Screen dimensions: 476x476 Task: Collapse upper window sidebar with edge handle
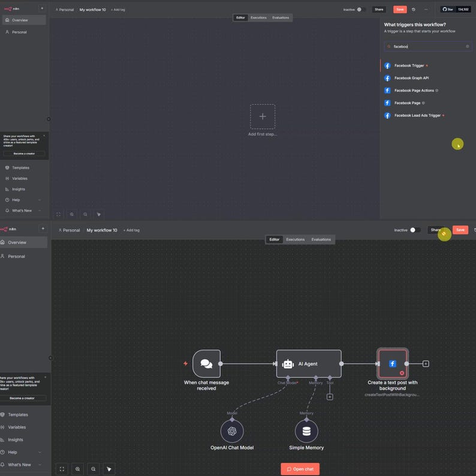(x=49, y=119)
